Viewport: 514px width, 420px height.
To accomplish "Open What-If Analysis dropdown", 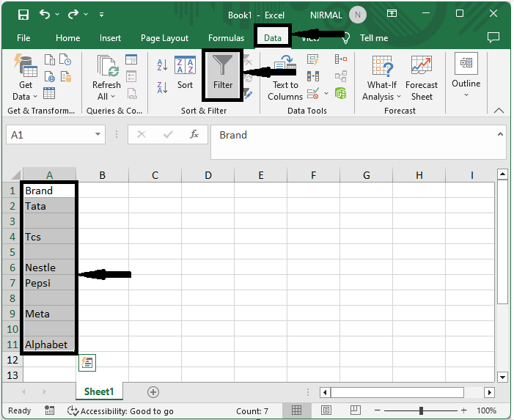I will [x=382, y=78].
